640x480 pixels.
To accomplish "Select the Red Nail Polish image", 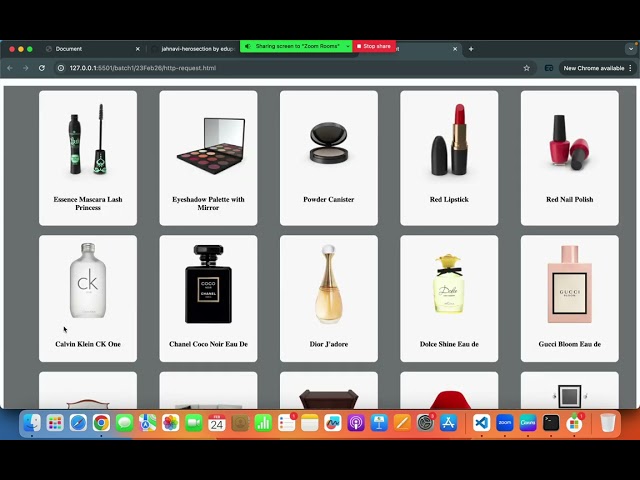I will point(569,142).
